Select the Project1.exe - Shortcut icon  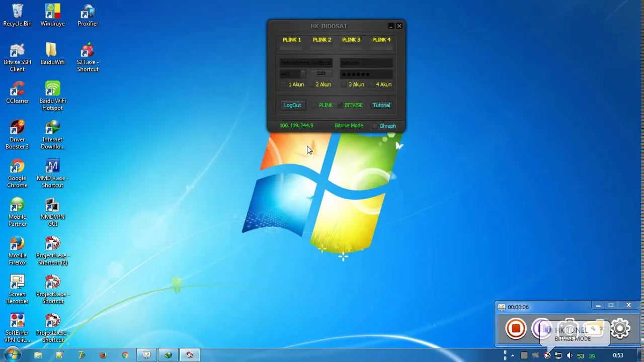(52, 290)
